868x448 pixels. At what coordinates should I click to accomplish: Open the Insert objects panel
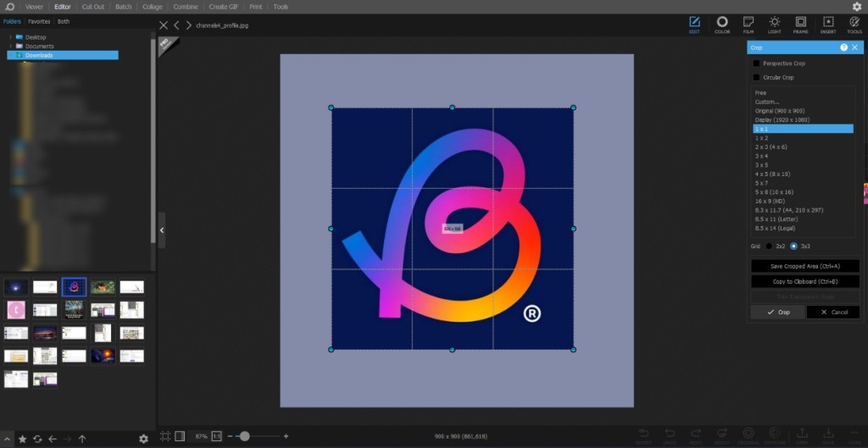pos(828,25)
